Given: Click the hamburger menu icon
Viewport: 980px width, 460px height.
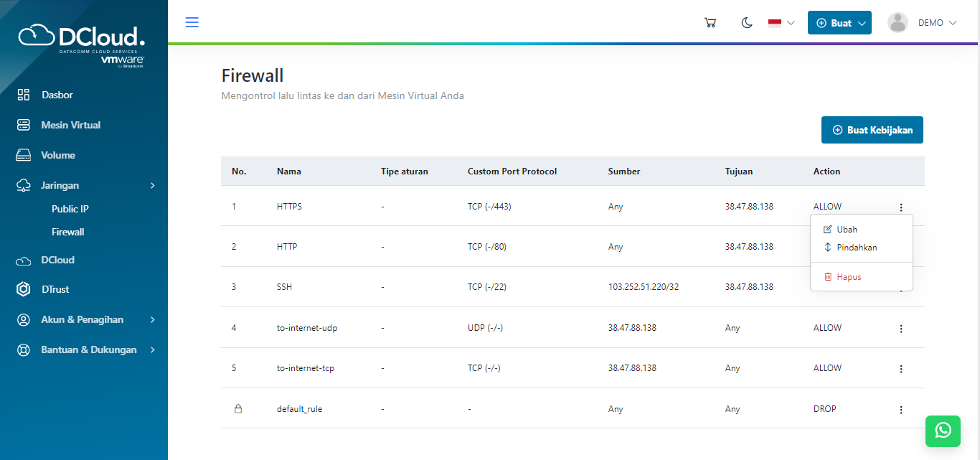Looking at the screenshot, I should coord(192,22).
